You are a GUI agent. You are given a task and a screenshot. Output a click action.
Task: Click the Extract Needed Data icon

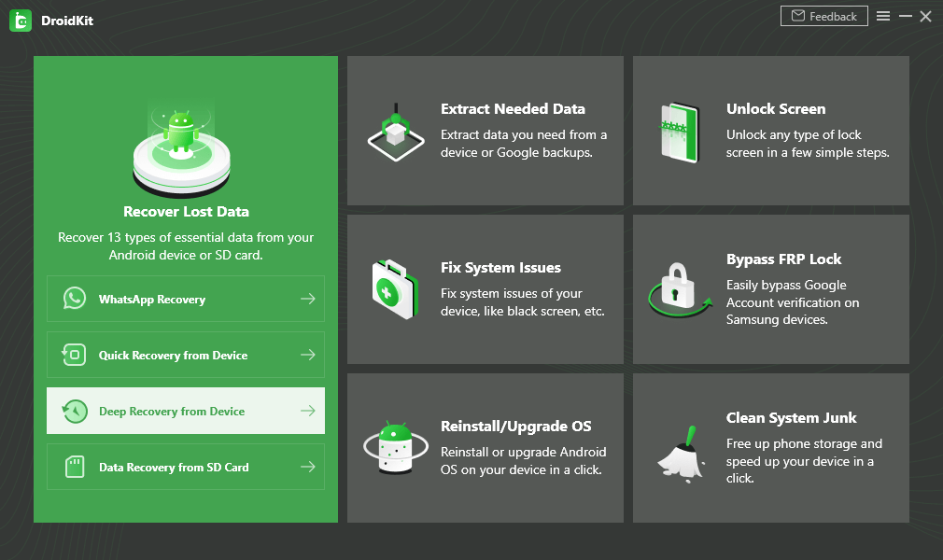(396, 132)
